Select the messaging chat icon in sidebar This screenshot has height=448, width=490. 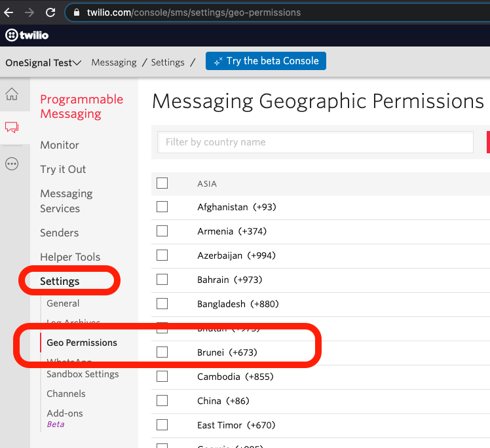12,127
